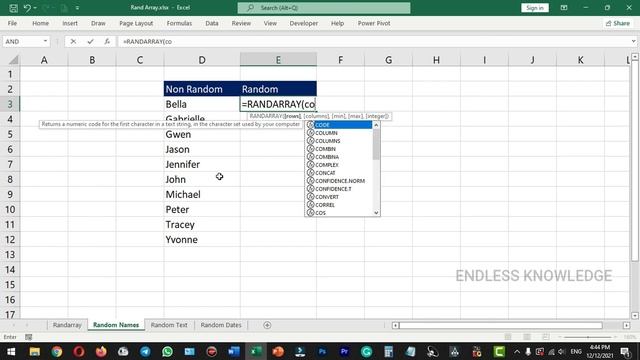Select the Random Dates sheet tab
This screenshot has width=640, height=360.
coord(221,325)
